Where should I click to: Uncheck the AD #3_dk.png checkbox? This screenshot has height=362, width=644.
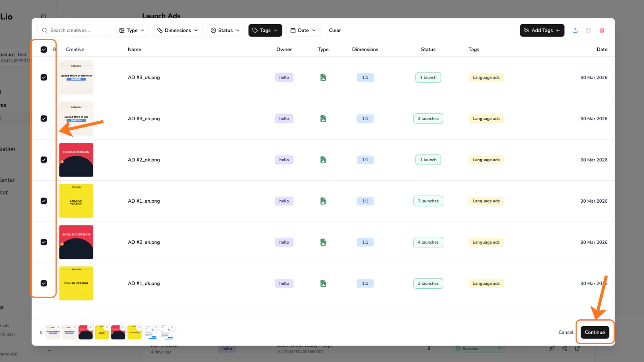pos(44,78)
